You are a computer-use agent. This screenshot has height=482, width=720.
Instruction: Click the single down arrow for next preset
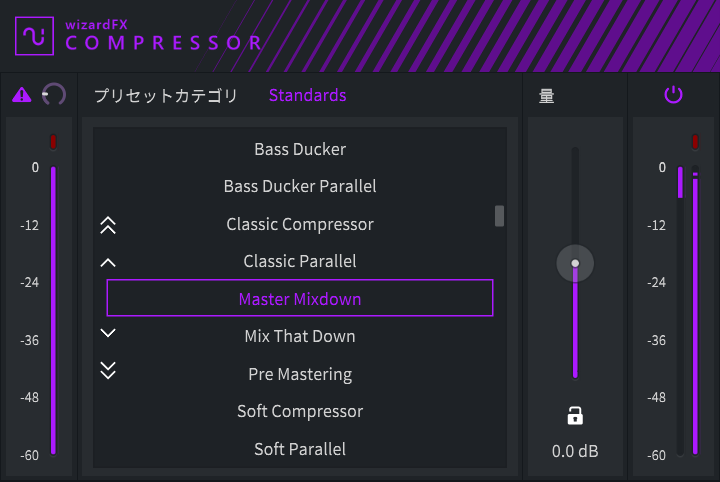(x=108, y=333)
